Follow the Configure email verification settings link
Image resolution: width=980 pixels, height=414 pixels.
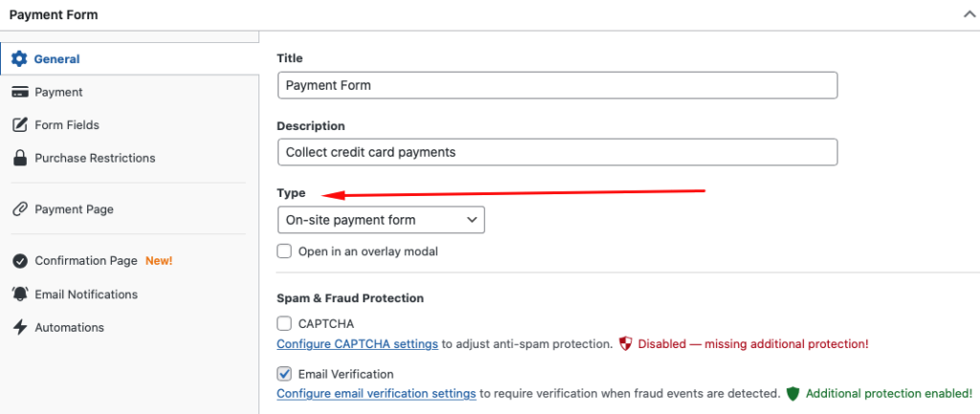(x=376, y=393)
